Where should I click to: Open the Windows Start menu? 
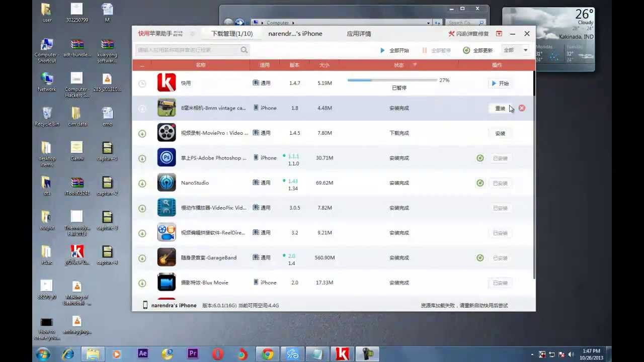click(43, 353)
